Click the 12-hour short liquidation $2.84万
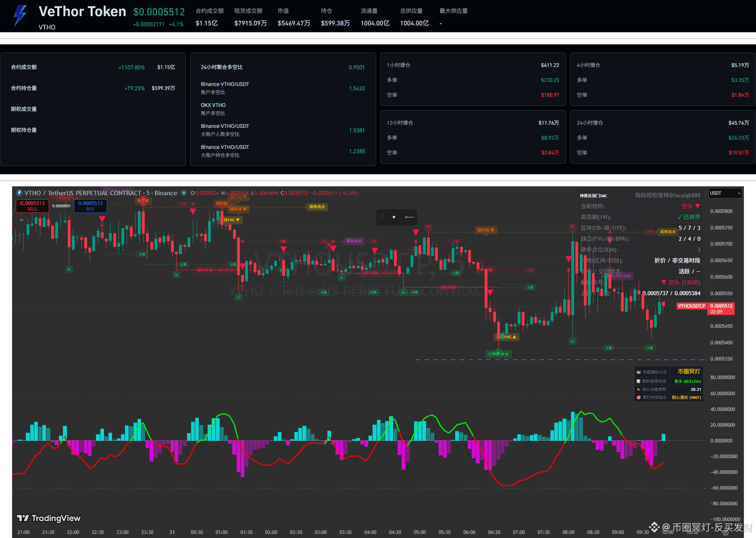Screen dimensions: 756x538 550,152
